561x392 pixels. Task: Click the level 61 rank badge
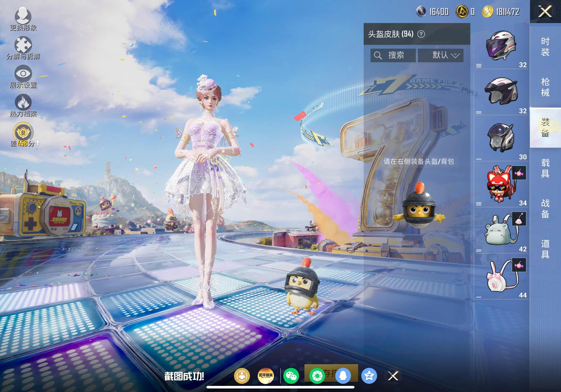(x=23, y=133)
